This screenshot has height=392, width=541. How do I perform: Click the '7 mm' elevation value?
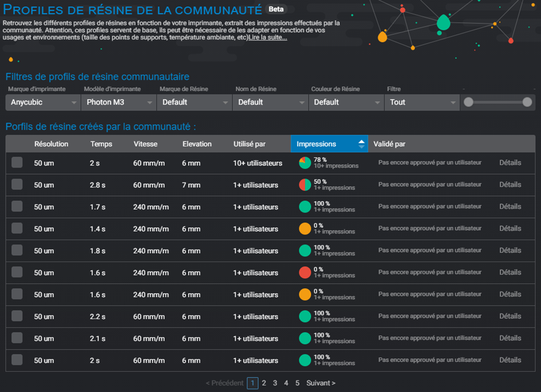(191, 185)
